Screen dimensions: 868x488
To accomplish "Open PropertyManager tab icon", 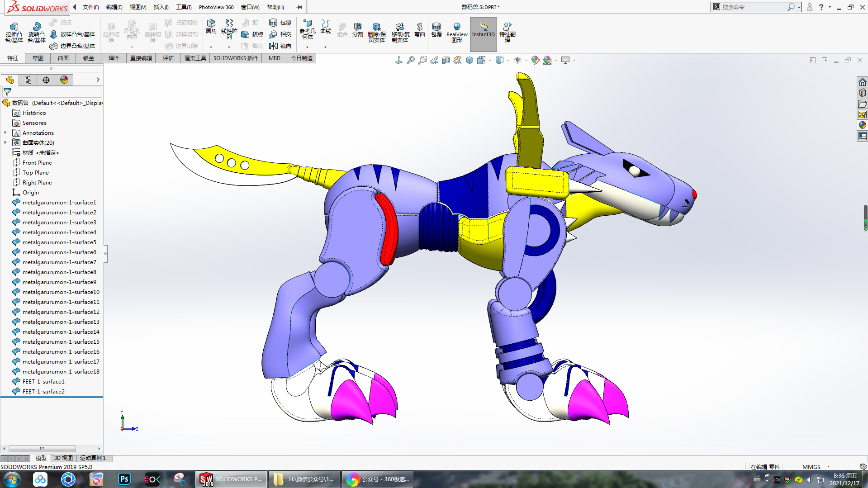I will click(28, 80).
